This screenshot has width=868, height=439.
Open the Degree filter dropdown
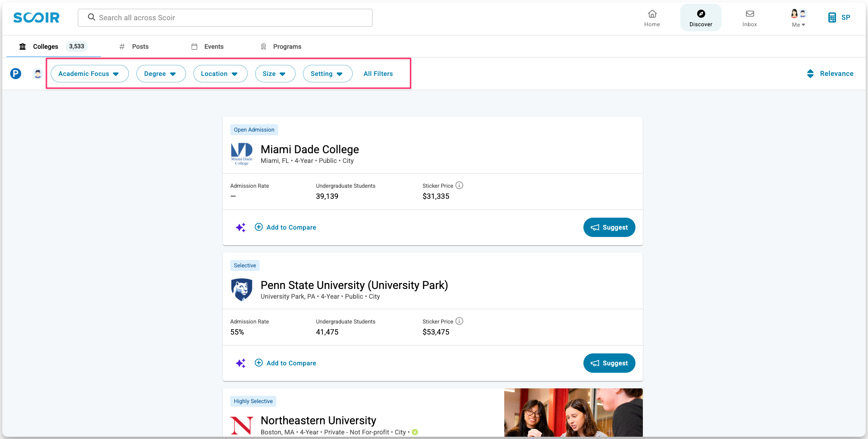[x=161, y=74]
